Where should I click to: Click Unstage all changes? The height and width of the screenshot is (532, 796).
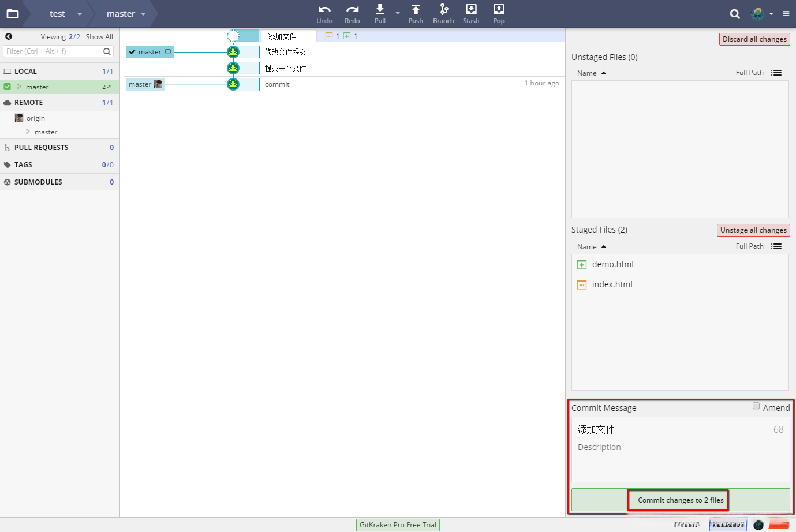coord(753,230)
